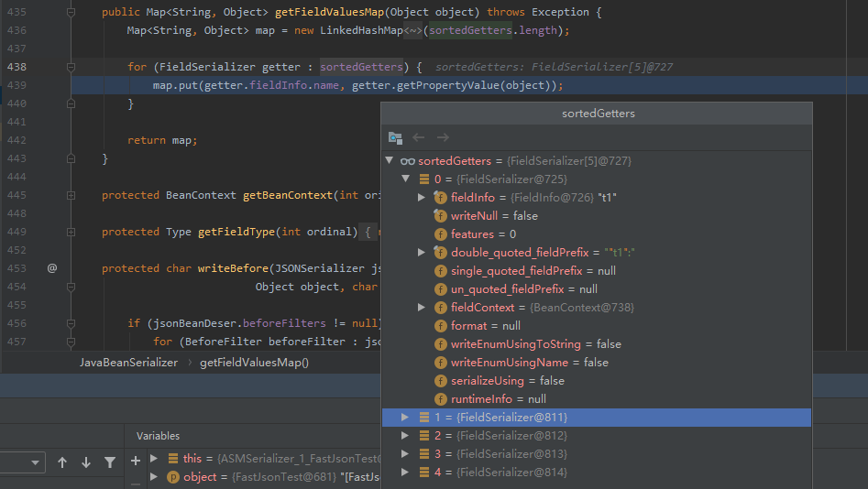Viewport: 868px width, 489px height.
Task: Expand the 'this' variable in Variables
Action: tap(154, 458)
